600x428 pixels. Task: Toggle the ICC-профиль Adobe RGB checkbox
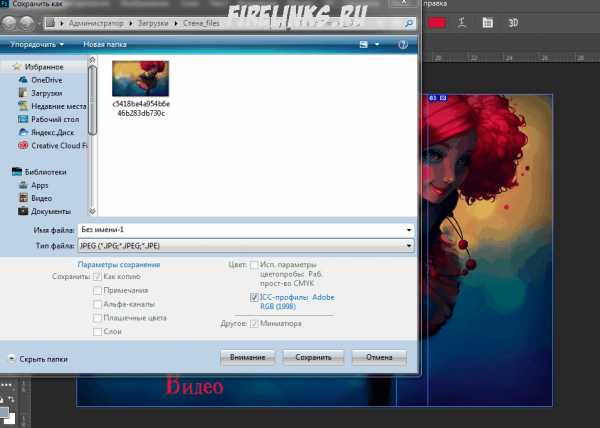point(254,298)
